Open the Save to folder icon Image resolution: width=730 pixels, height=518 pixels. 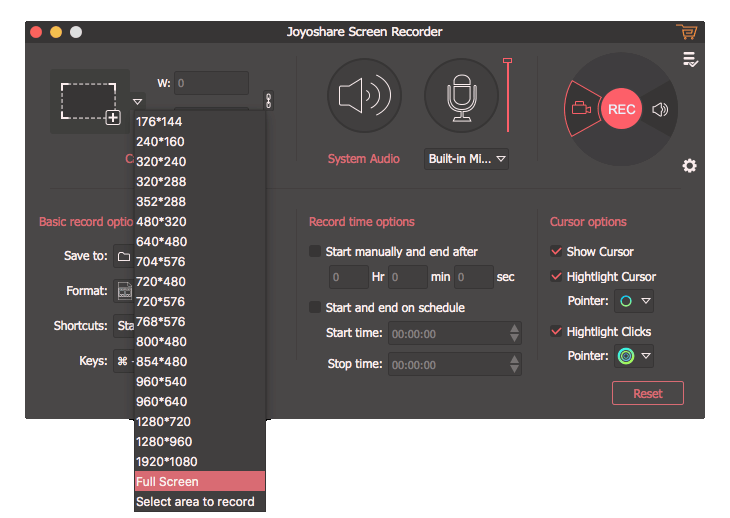[124, 256]
